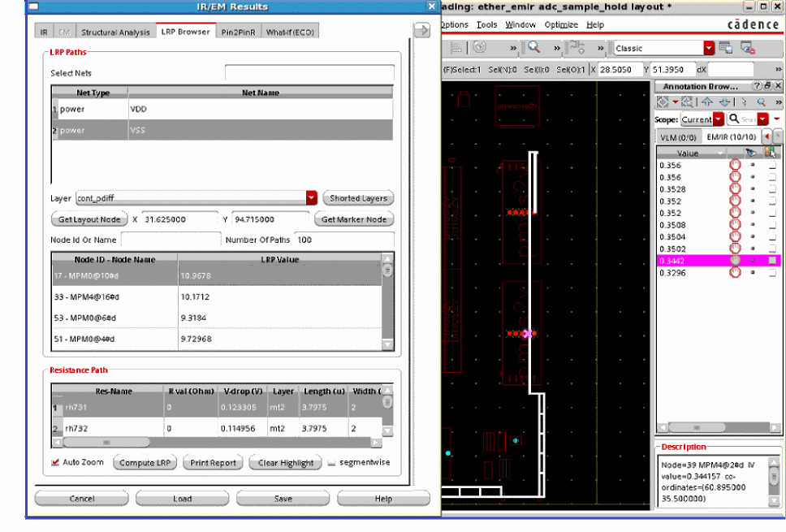Tick the checkbox for the 0.3296 row
This screenshot has height=532, width=786.
tap(772, 273)
